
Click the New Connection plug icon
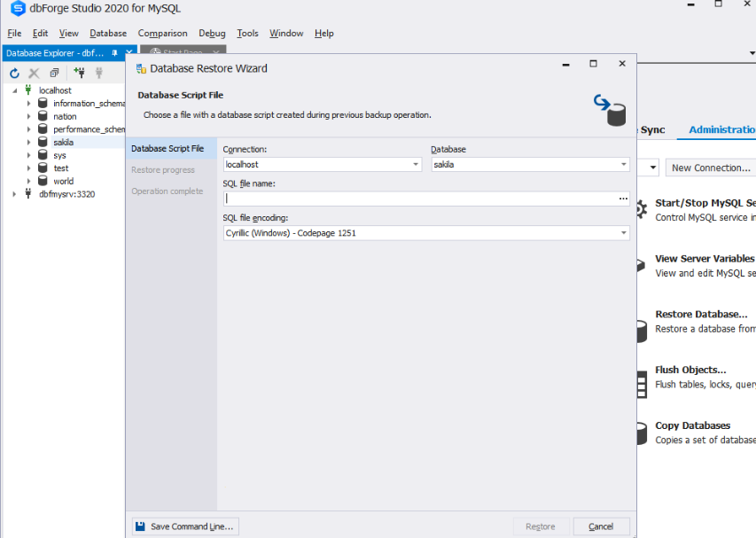pos(80,73)
